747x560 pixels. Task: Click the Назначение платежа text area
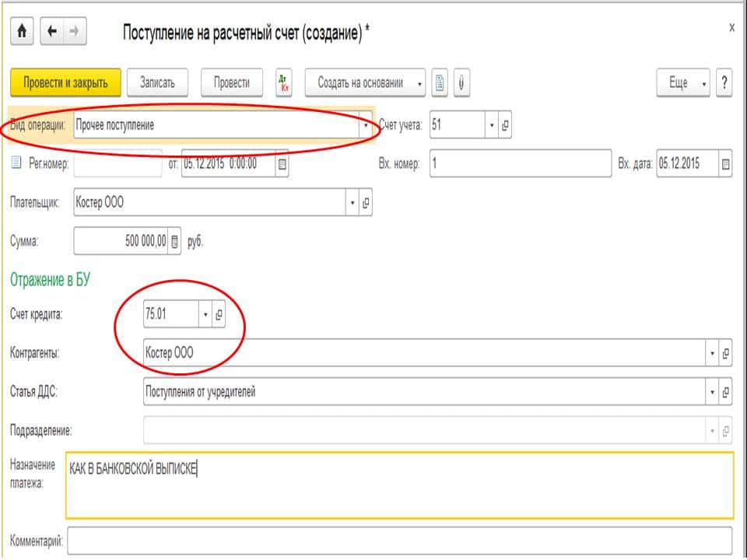coord(399,485)
